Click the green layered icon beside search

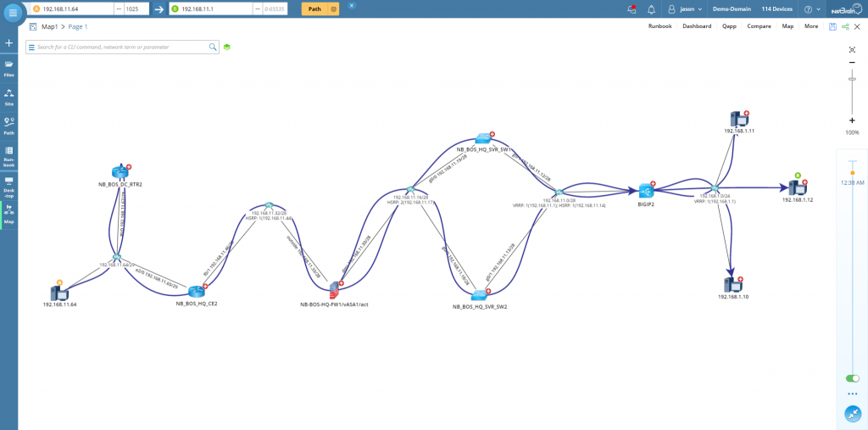pyautogui.click(x=227, y=47)
